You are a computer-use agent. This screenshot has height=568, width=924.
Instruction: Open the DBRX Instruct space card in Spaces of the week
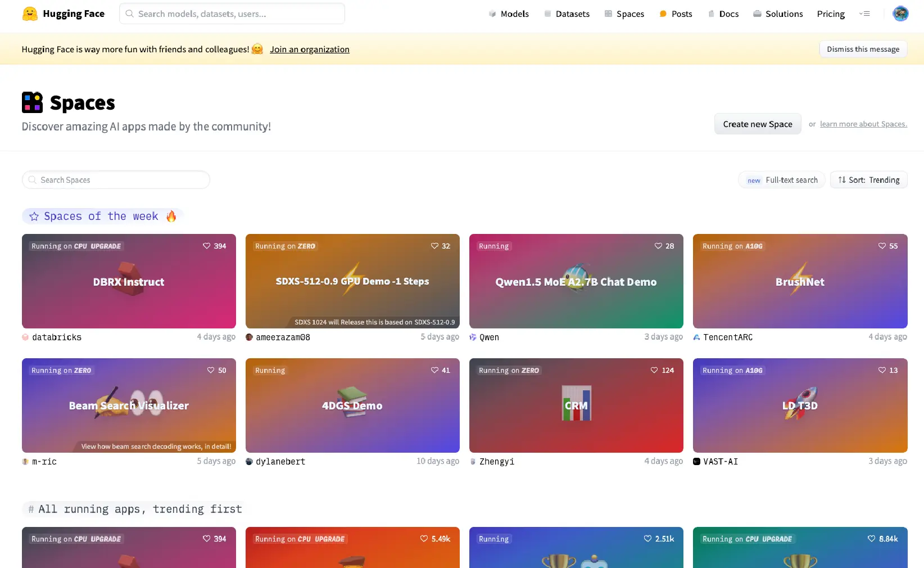(129, 281)
